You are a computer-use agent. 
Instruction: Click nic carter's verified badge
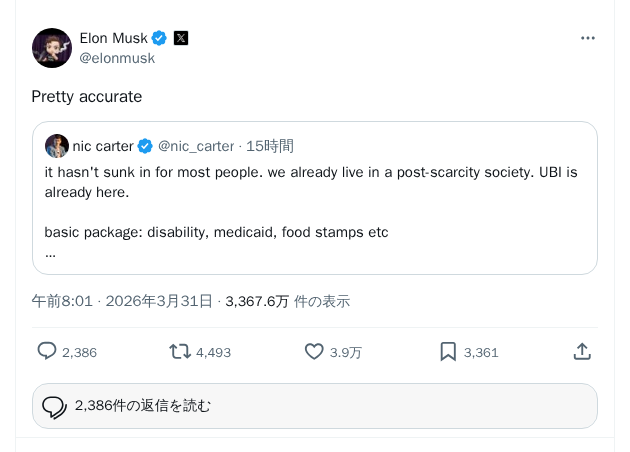coord(145,146)
